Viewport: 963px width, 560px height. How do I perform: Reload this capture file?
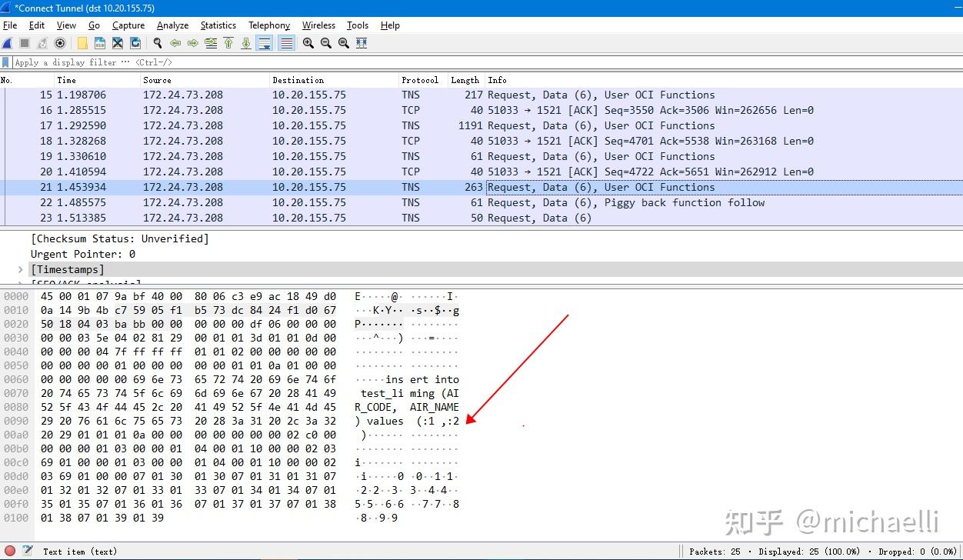pyautogui.click(x=135, y=42)
